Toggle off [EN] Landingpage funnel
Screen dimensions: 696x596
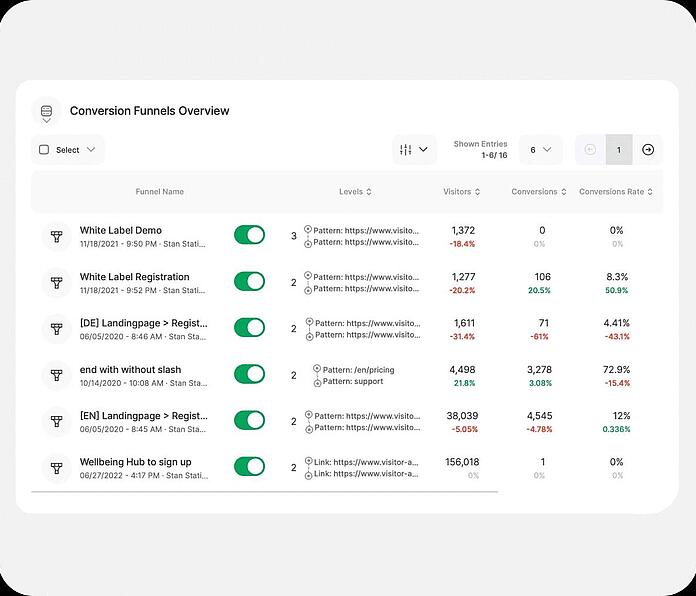coord(249,420)
